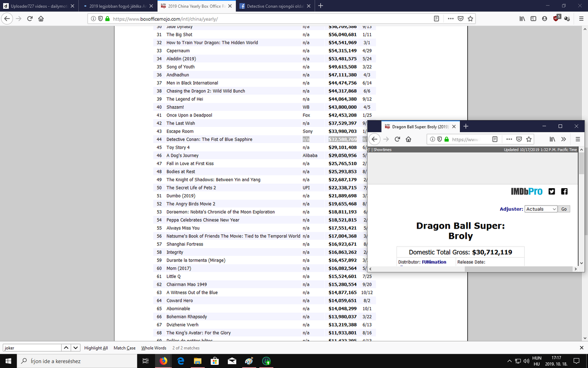This screenshot has height=368, width=588.
Task: Open the Adjuster dropdown showing Actuals
Action: pos(541,209)
